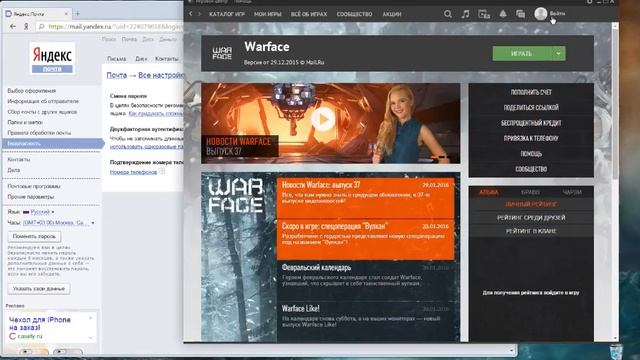This screenshot has width=640, height=360.
Task: Close the iPhone case advertisement
Action: pyautogui.click(x=91, y=318)
